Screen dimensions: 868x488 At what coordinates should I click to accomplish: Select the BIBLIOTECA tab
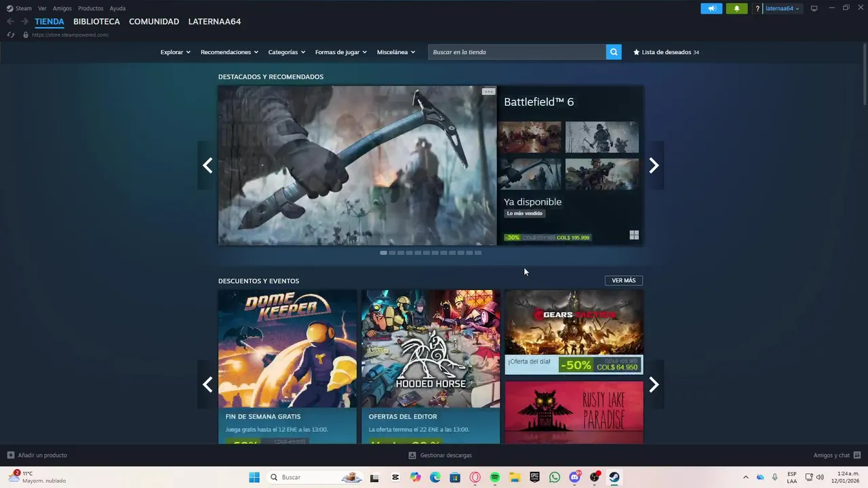click(96, 22)
